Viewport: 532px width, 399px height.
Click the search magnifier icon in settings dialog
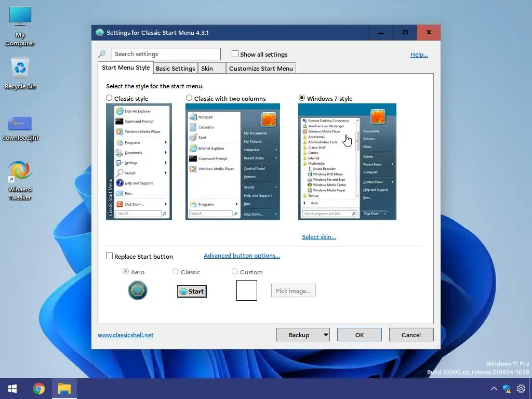point(102,54)
